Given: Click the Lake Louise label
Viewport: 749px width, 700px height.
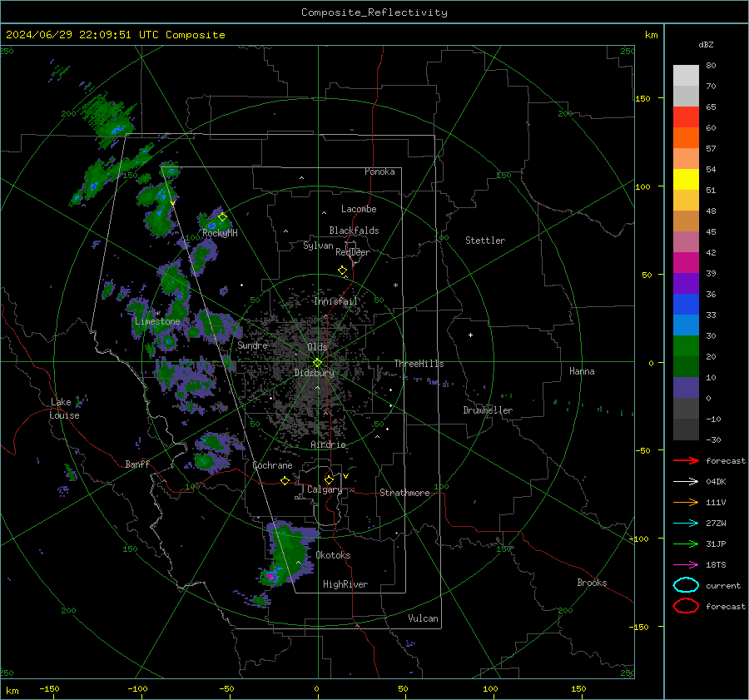Looking at the screenshot, I should pos(65,409).
